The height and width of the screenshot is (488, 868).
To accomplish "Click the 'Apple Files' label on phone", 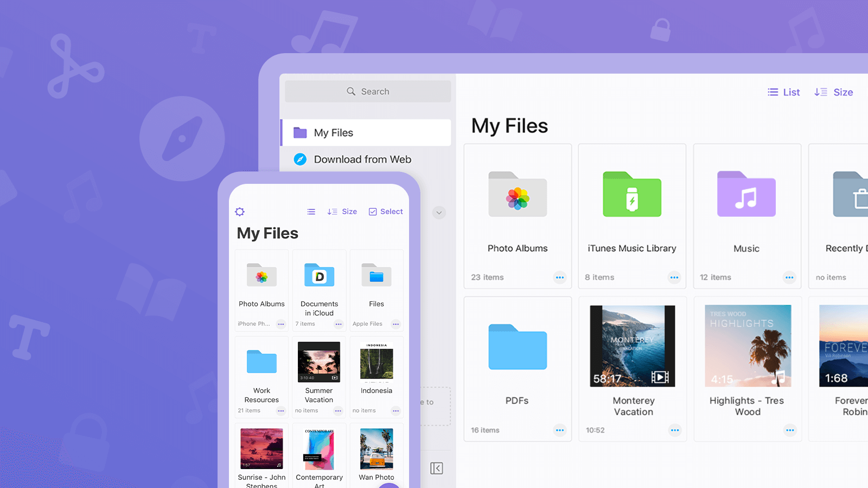I will (x=367, y=324).
